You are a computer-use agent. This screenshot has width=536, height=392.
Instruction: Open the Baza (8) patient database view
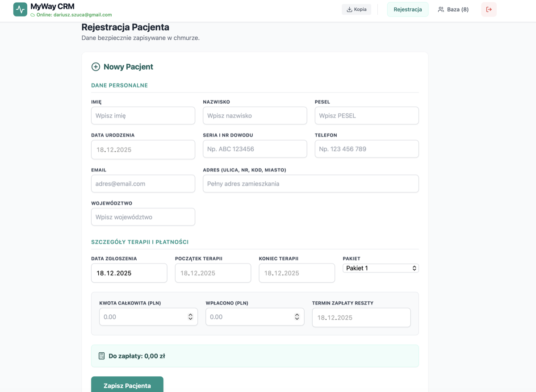tap(453, 9)
